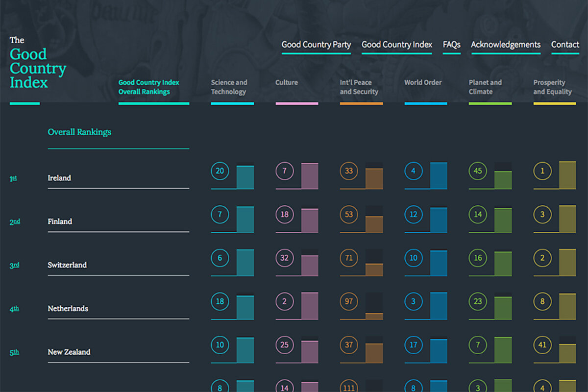
Task: Open the Contact page
Action: click(565, 45)
